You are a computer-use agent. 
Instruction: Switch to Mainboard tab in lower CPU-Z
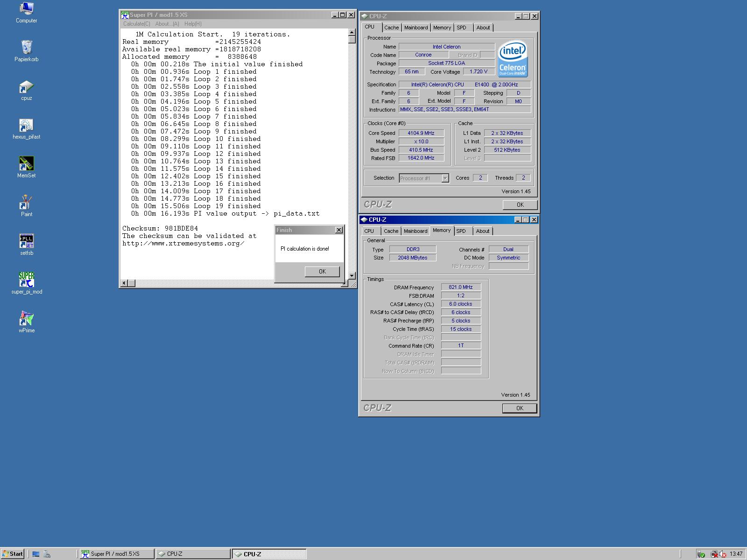pos(416,231)
